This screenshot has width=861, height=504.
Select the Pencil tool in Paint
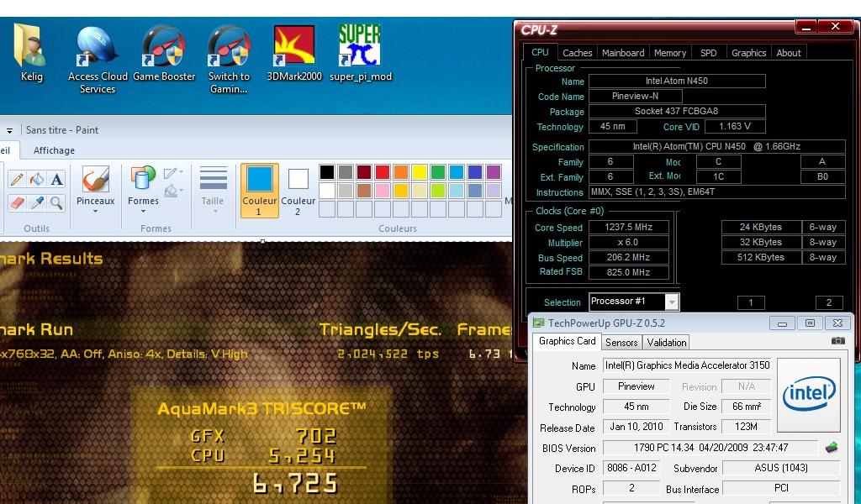[x=17, y=179]
